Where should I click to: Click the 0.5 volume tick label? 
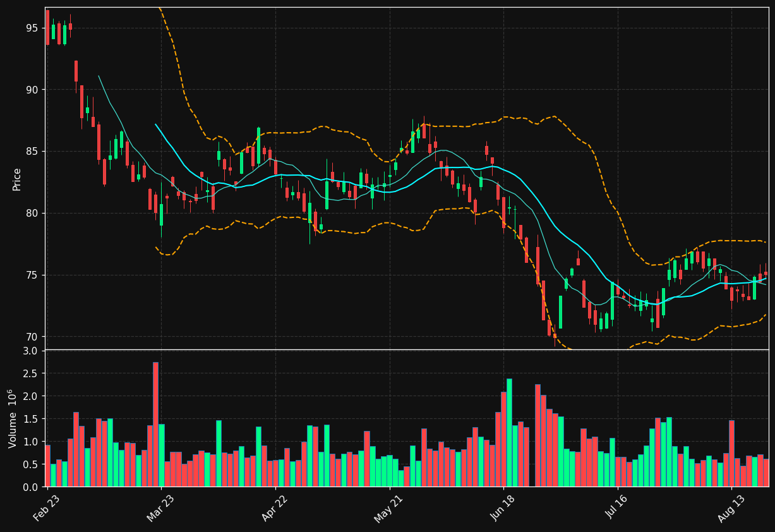click(x=32, y=464)
